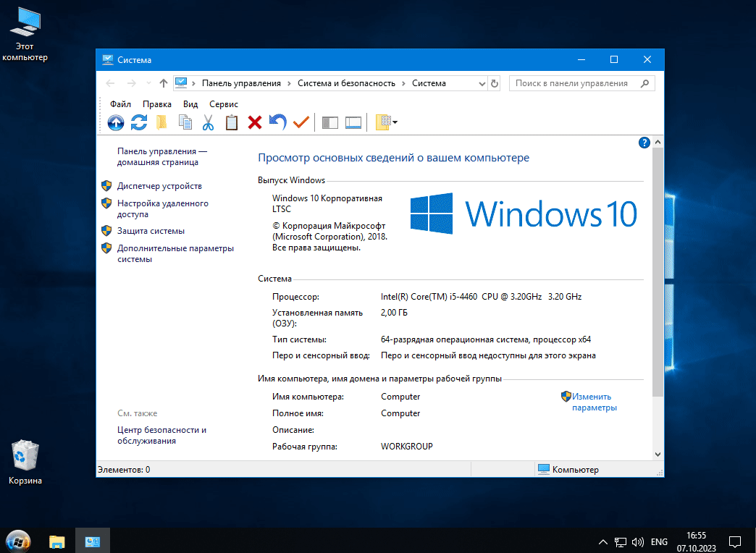Viewport: 756px width, 553px height.
Task: Click the WORKGROUP value text
Action: pos(406,447)
